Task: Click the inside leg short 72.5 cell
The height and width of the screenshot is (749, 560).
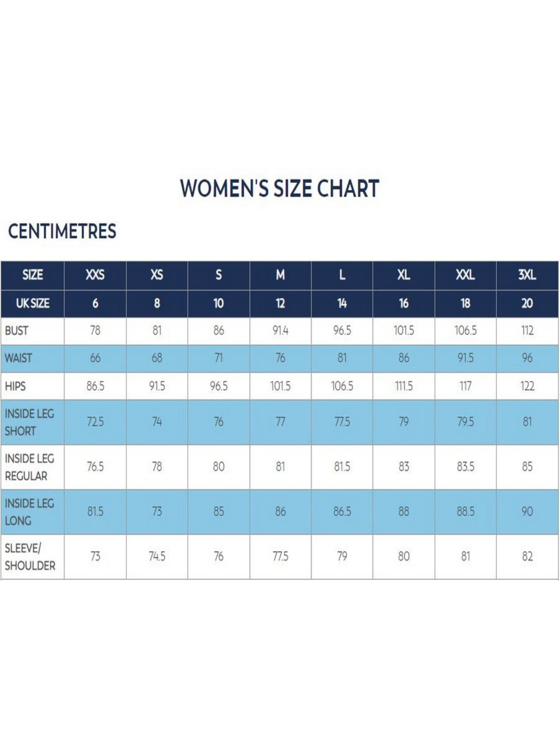Action: pos(95,422)
